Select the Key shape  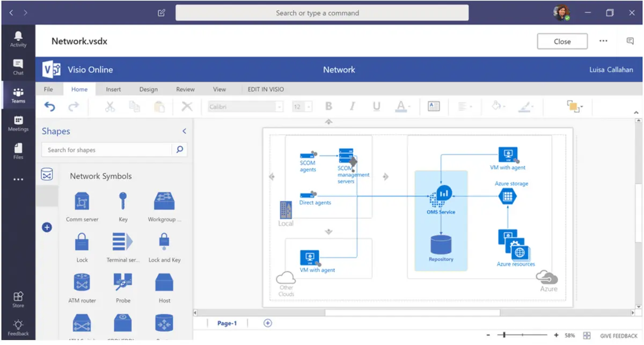pyautogui.click(x=123, y=206)
